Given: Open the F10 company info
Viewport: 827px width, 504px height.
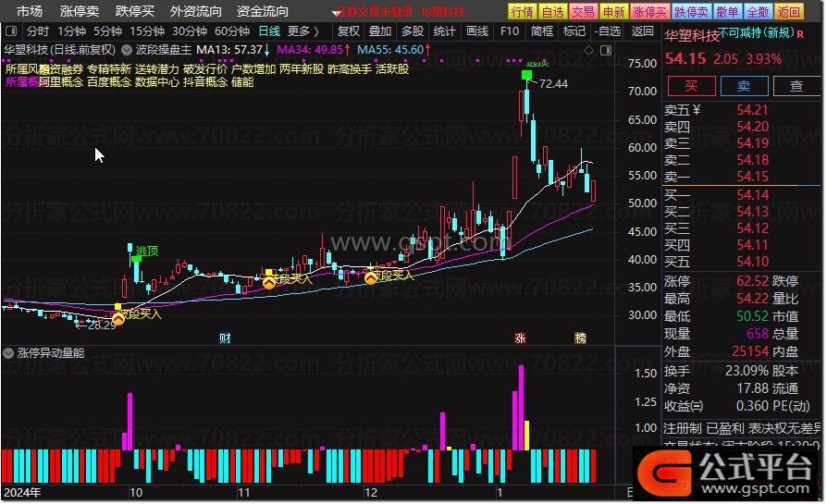Looking at the screenshot, I should pos(510,31).
